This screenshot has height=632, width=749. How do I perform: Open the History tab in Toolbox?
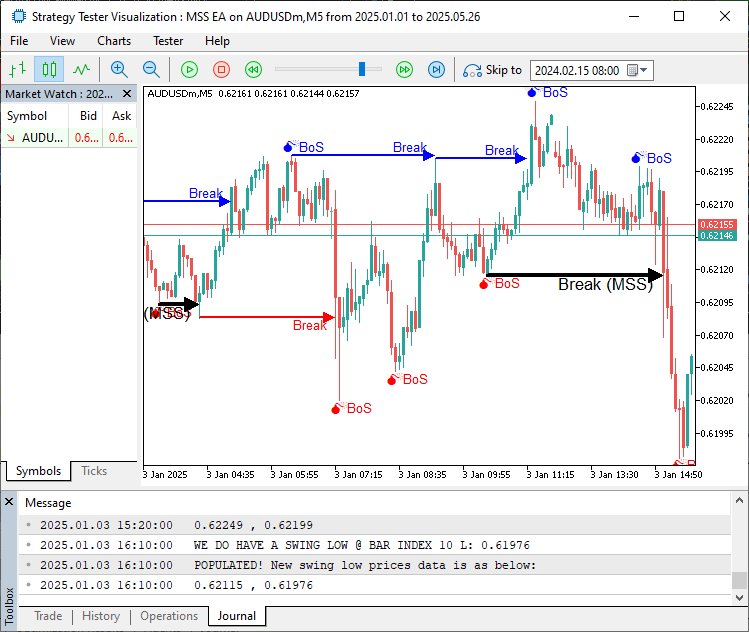tap(101, 616)
